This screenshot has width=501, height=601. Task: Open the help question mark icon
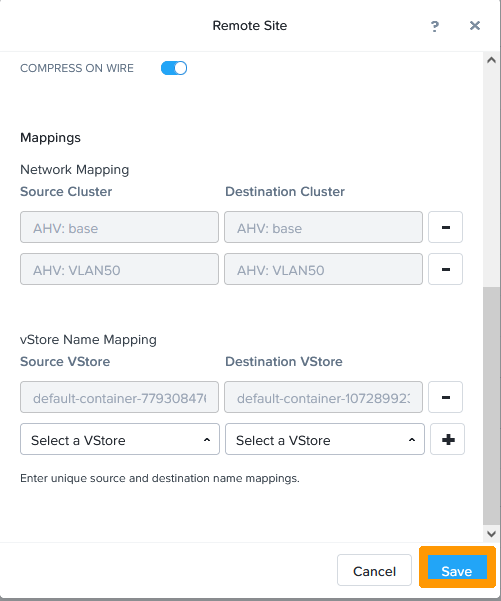pyautogui.click(x=435, y=26)
